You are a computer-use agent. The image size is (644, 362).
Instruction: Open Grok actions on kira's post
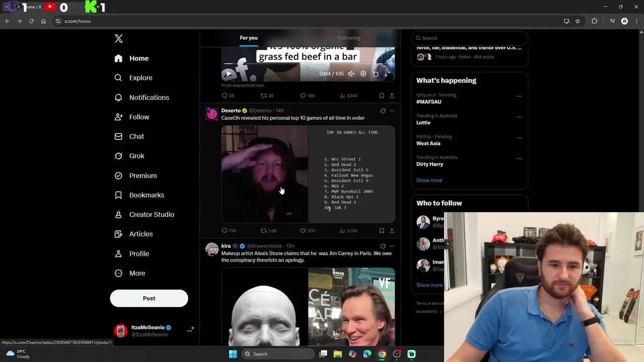[383, 246]
